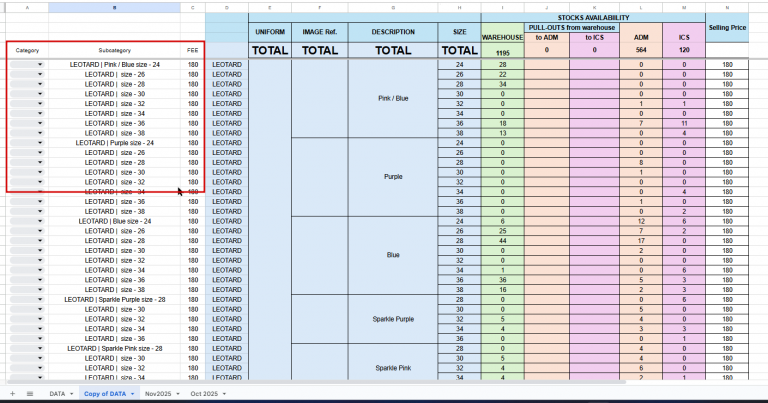Screen dimensions: 768x403
Task: Click cell LEOTARD | Pink / Blue size - 24
Action: pyautogui.click(x=115, y=65)
